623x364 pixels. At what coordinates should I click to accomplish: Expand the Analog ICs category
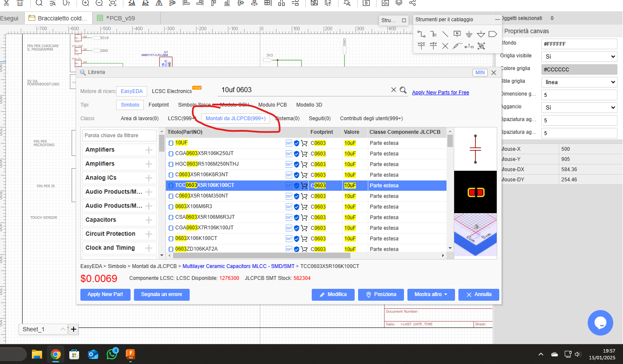[149, 178]
